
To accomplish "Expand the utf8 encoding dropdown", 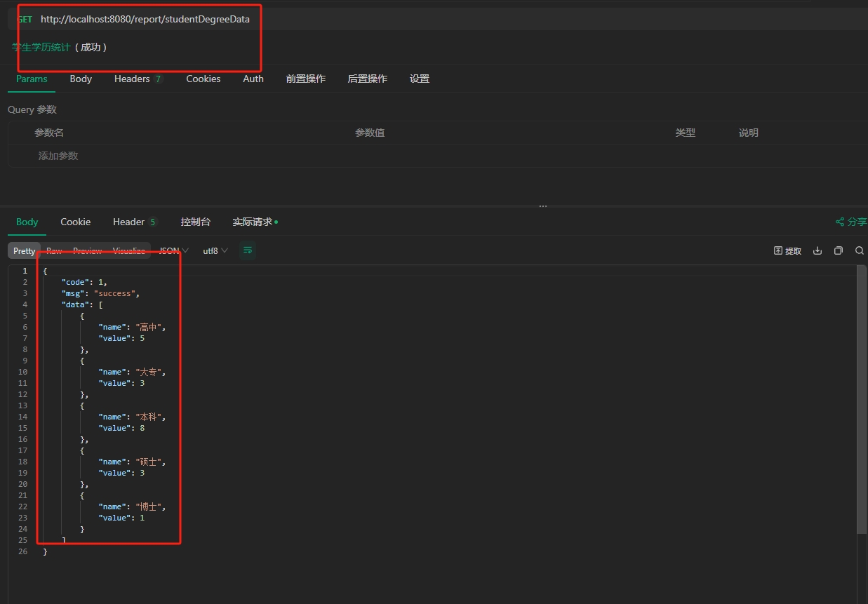I will [215, 250].
